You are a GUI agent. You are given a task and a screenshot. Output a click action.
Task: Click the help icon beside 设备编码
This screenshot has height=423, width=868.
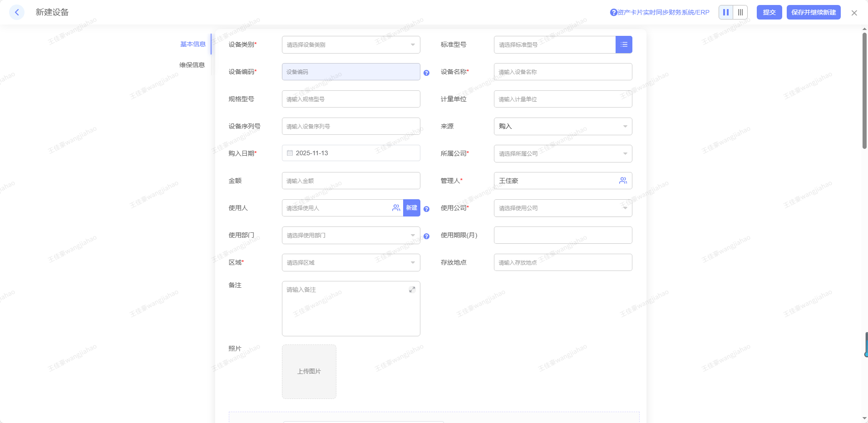click(x=426, y=73)
